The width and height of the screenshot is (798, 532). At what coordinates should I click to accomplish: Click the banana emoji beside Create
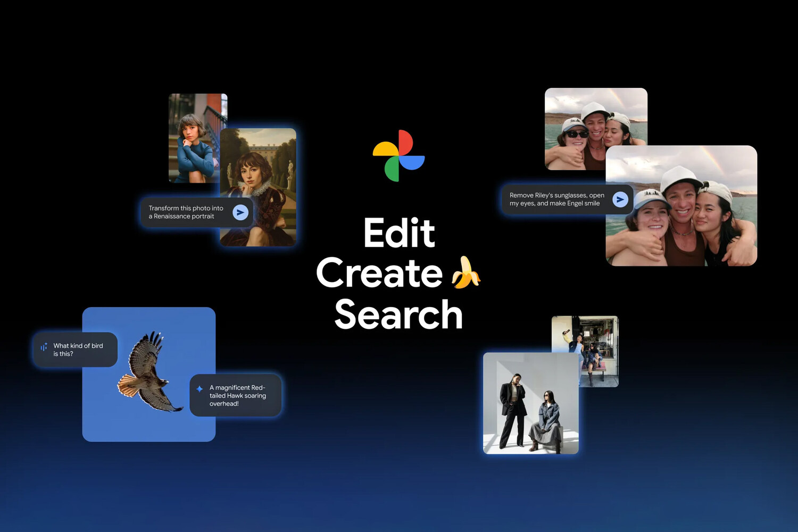click(465, 273)
